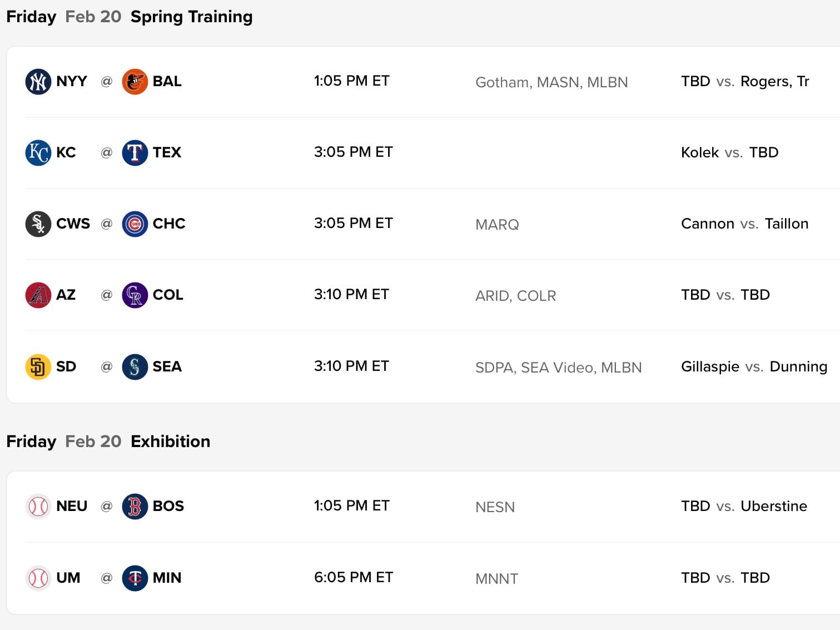The image size is (840, 630).
Task: Click probable pitcher Taillon
Action: [786, 224]
